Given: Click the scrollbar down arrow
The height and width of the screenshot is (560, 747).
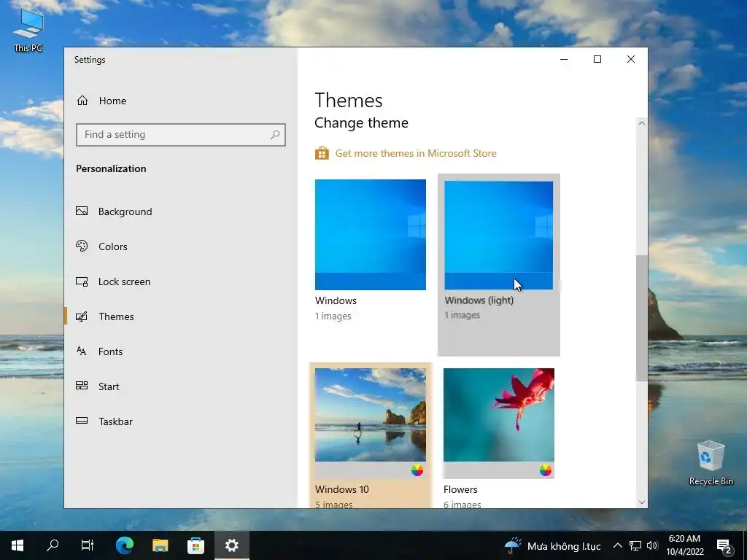Looking at the screenshot, I should click(642, 502).
